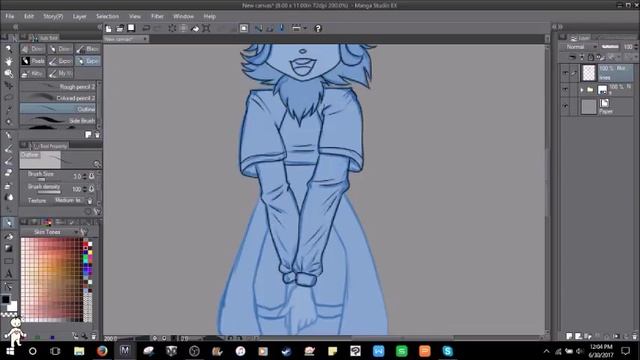Select the lines layer thumbnail

pos(589,73)
